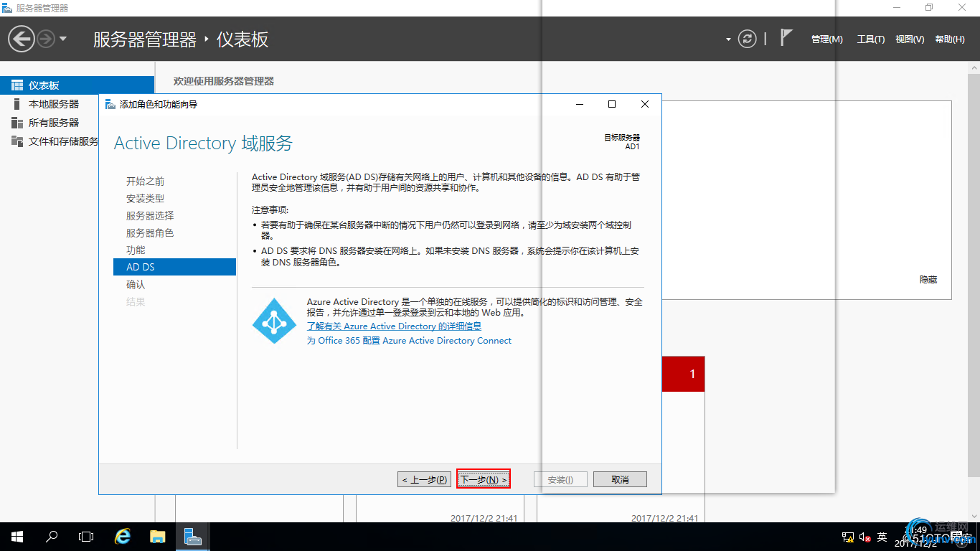980x551 pixels.
Task: Click the Server Manager taskbar icon
Action: pos(192,537)
